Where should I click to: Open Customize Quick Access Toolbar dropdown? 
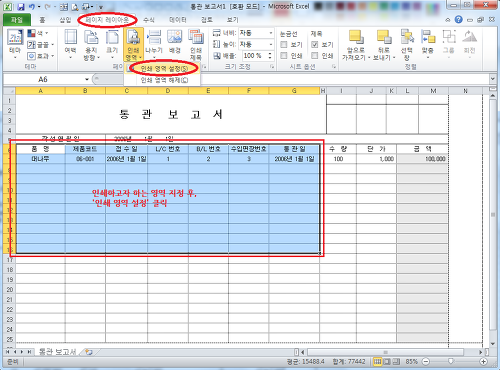click(101, 7)
